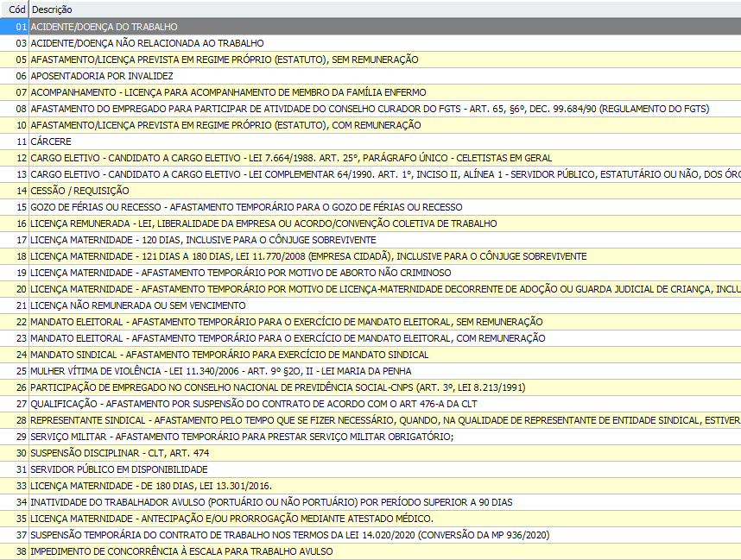Select row 19 ABORTO NÃO CRIMINOSO

(x=370, y=273)
